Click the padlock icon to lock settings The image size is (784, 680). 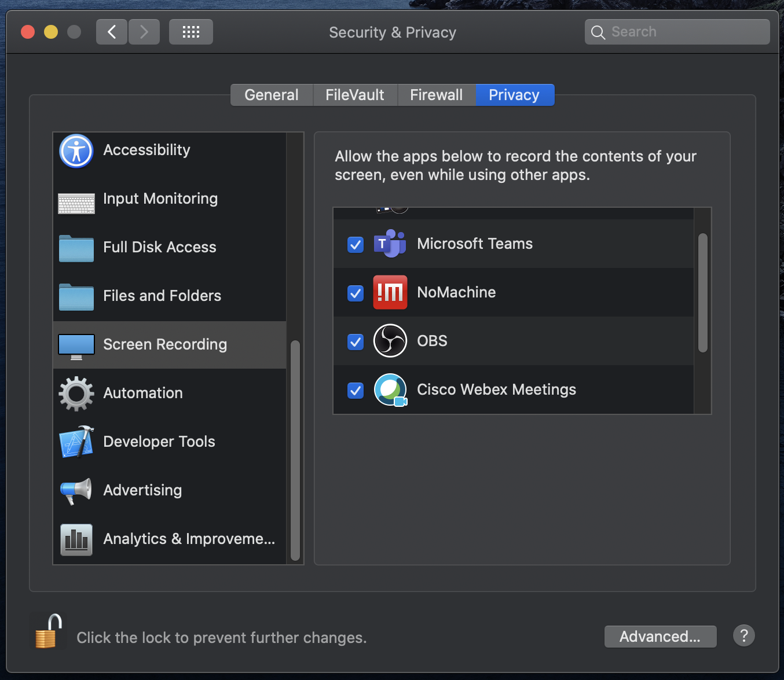click(47, 631)
